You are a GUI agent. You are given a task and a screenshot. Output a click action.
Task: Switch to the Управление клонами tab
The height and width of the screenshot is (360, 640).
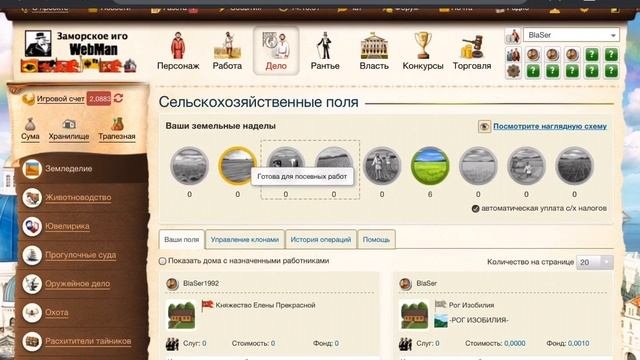click(x=245, y=240)
